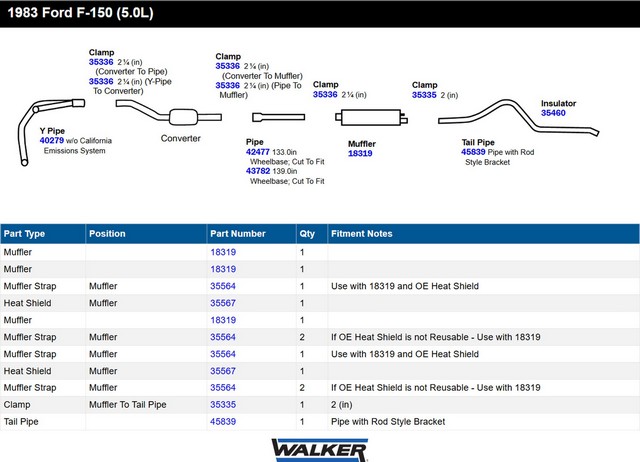Click the Insulator label in the diagram
The height and width of the screenshot is (462, 640).
pyautogui.click(x=558, y=103)
